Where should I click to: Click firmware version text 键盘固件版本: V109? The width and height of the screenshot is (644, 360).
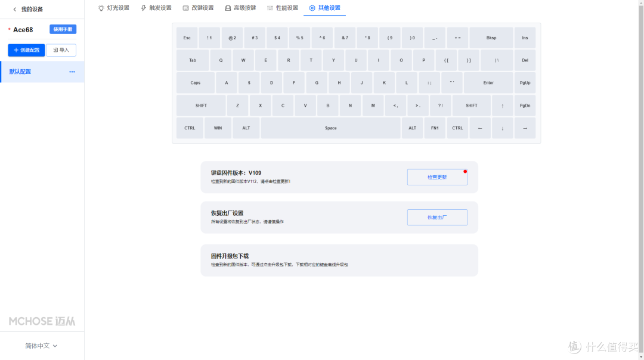click(236, 173)
